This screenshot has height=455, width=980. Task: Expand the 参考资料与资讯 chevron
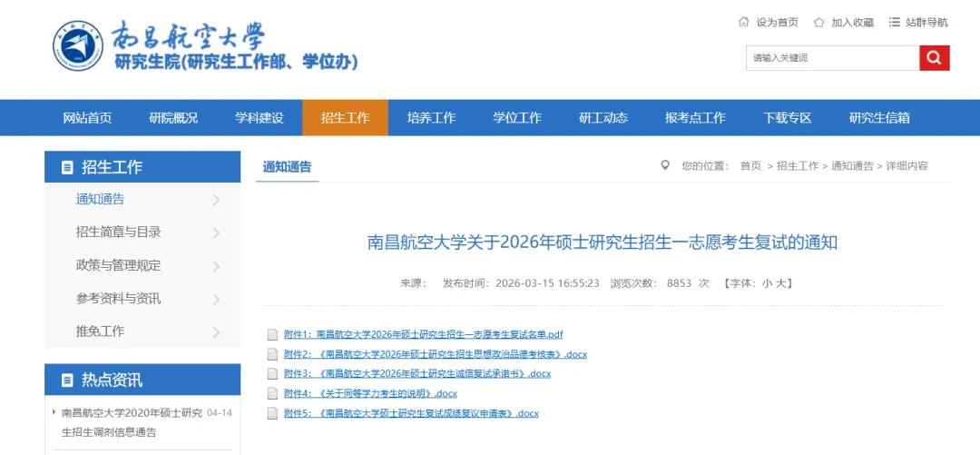tap(216, 299)
